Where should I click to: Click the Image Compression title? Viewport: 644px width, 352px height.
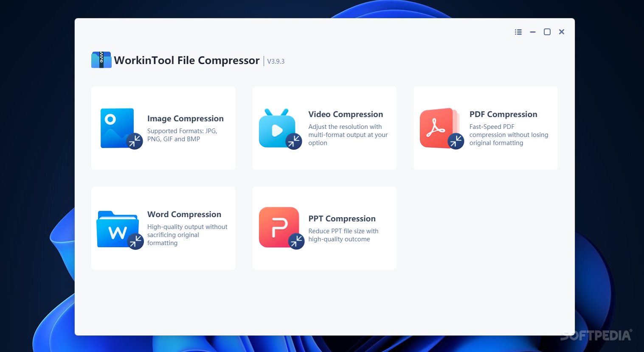click(185, 119)
